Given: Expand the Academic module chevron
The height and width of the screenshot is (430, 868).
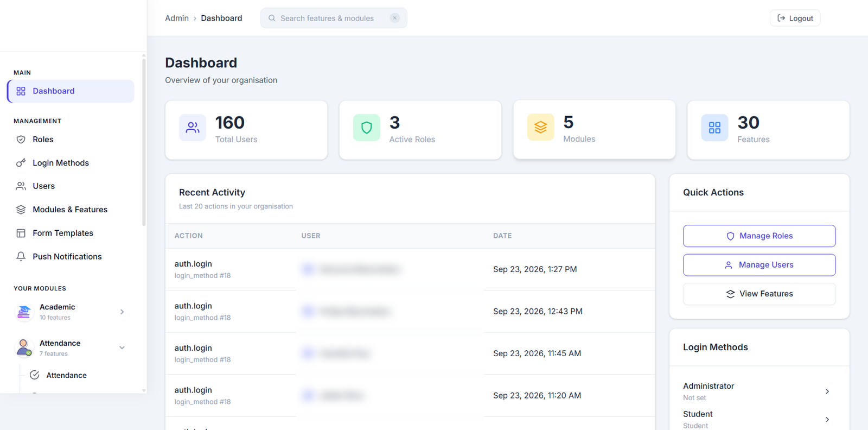Looking at the screenshot, I should click(x=122, y=312).
